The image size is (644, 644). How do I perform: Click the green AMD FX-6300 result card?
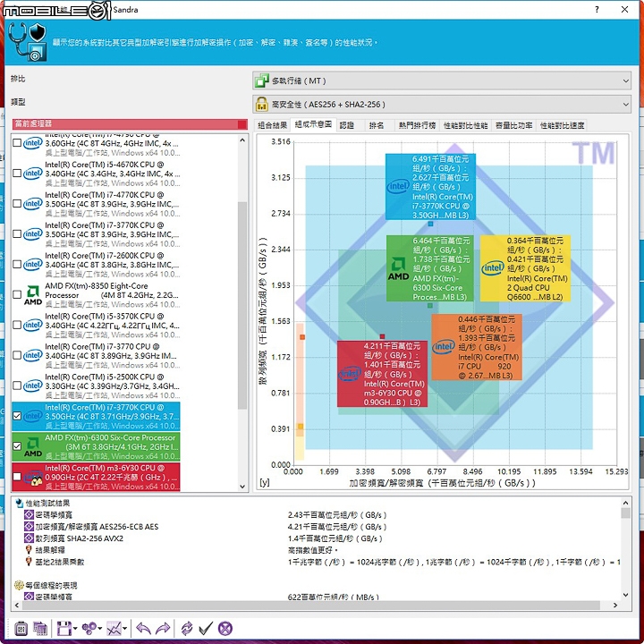click(430, 268)
